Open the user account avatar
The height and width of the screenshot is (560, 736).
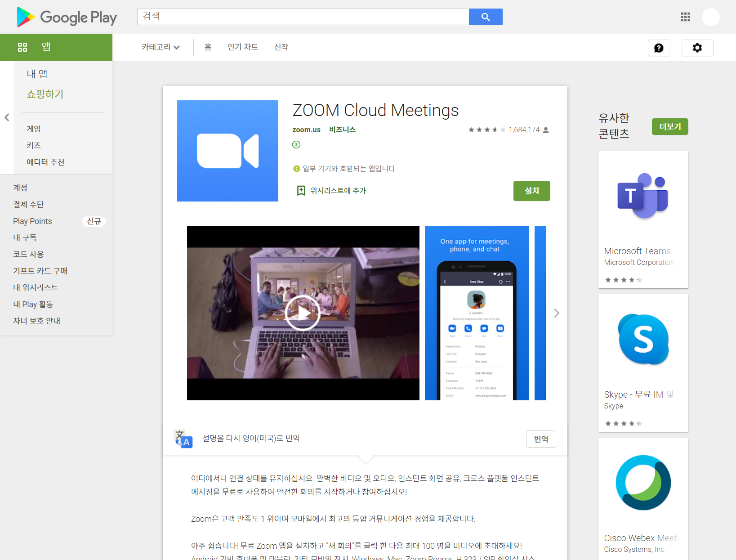(711, 17)
